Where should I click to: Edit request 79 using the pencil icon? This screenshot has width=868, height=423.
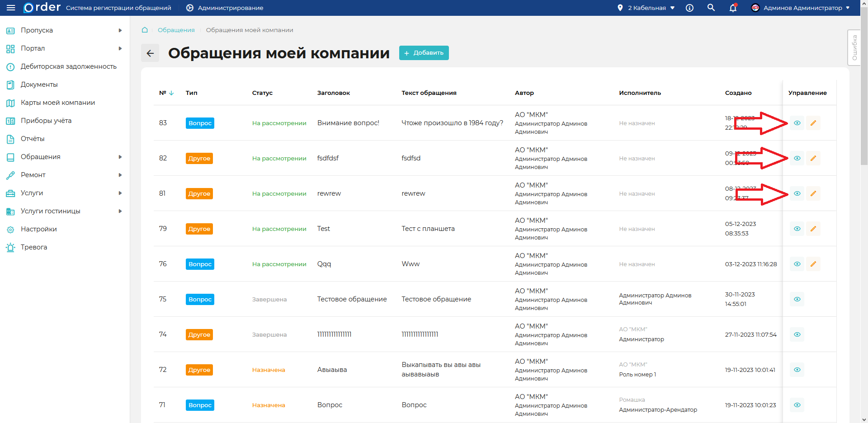(813, 229)
